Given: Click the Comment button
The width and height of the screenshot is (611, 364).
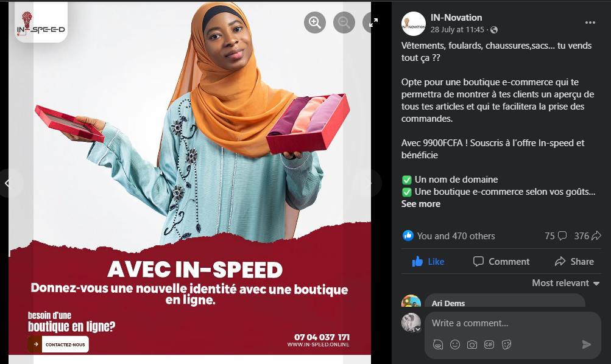Looking at the screenshot, I should [x=501, y=261].
